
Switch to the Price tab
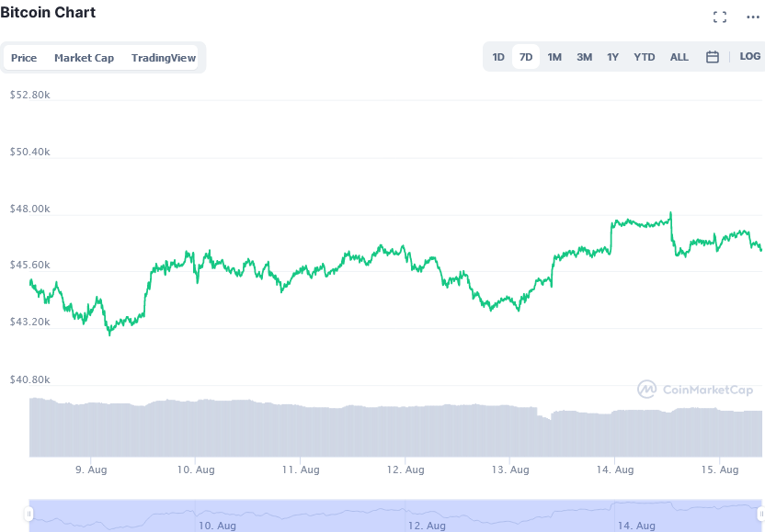point(24,58)
